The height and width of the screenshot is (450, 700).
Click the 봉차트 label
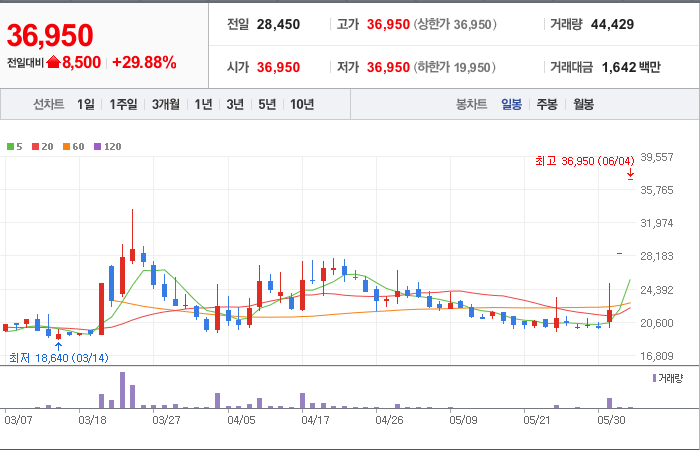coord(471,104)
